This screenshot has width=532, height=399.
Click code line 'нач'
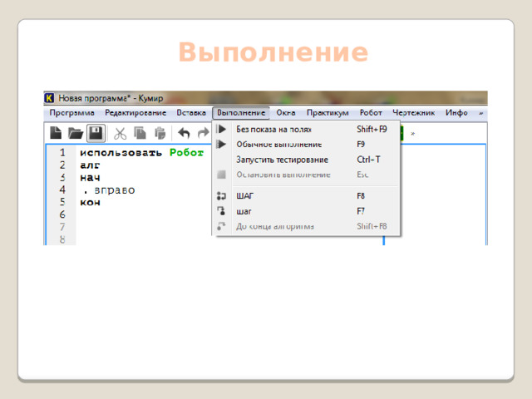coord(90,177)
